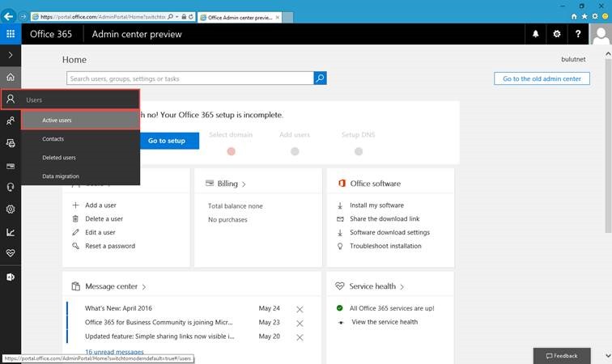Image resolution: width=612 pixels, height=364 pixels.
Task: Open the Resources icon in sidebar
Action: click(11, 143)
